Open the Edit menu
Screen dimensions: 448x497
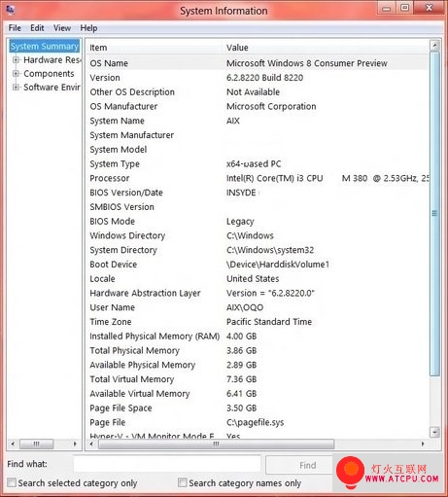point(37,28)
